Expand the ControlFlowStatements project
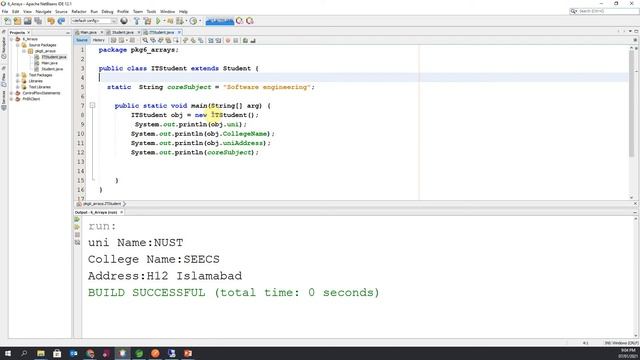Screen dimensions: 640x360 click(12, 93)
